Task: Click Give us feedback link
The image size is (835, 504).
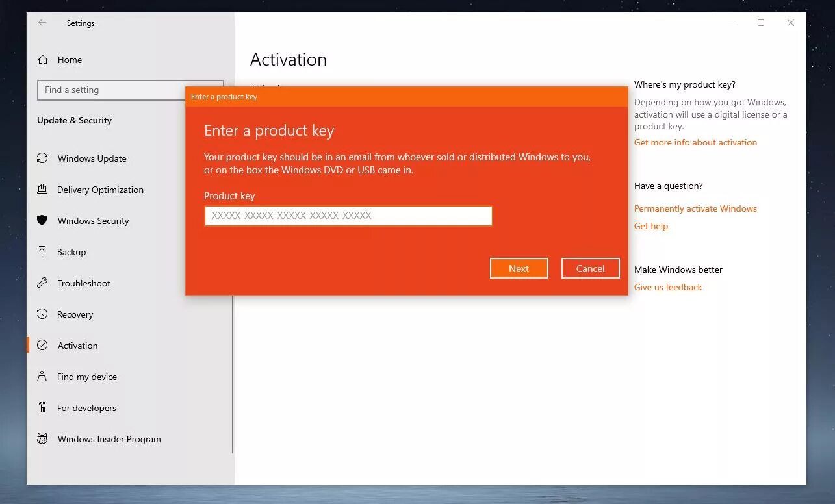Action: (x=668, y=287)
